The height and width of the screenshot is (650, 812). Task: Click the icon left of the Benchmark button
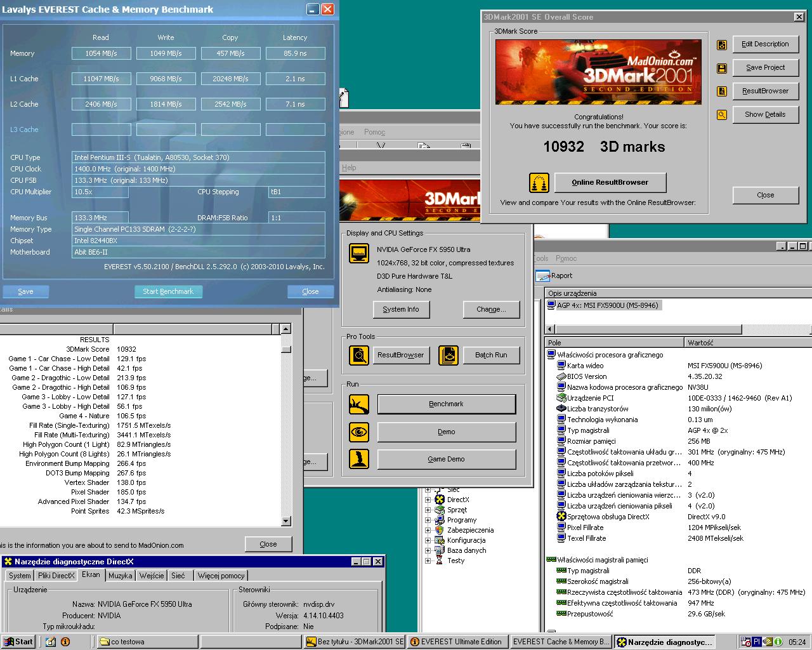[x=359, y=404]
